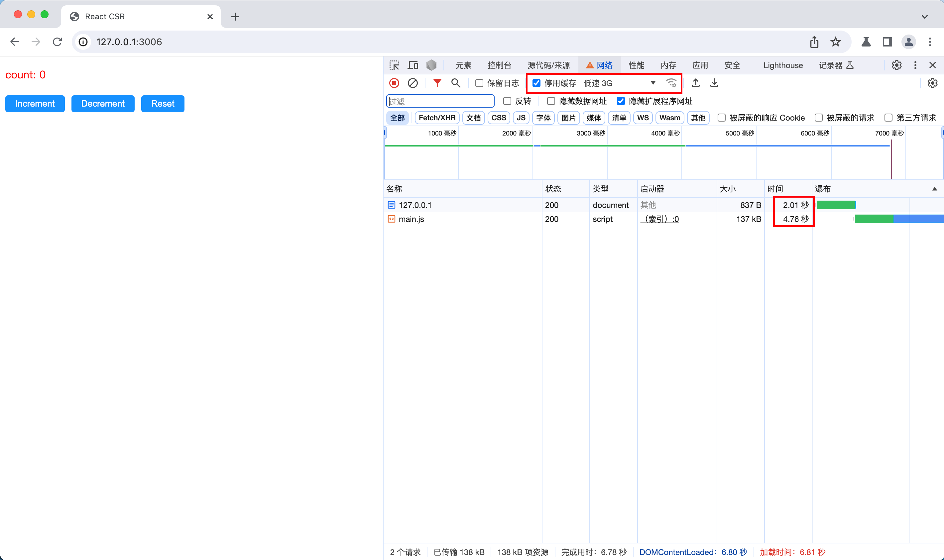Toggle the device toolbar icon
944x560 pixels.
pyautogui.click(x=413, y=65)
